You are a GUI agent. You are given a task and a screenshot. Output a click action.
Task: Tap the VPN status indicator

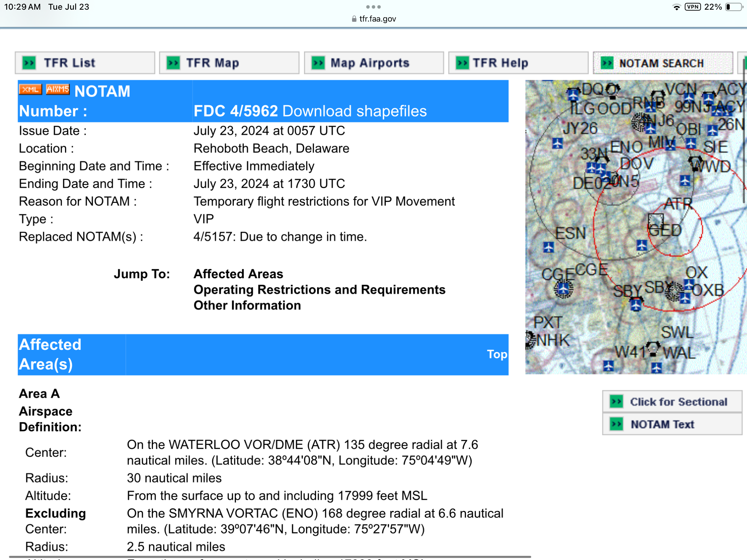tap(693, 7)
